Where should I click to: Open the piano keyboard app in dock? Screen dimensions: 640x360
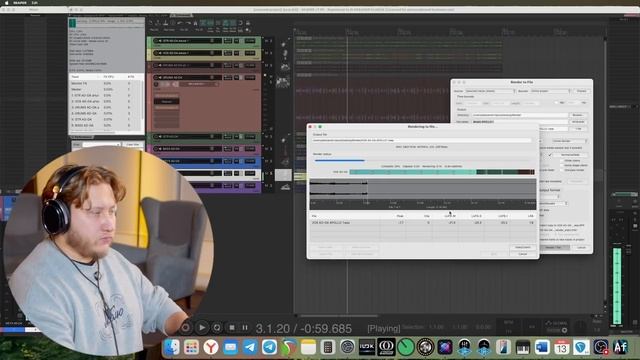point(522,347)
